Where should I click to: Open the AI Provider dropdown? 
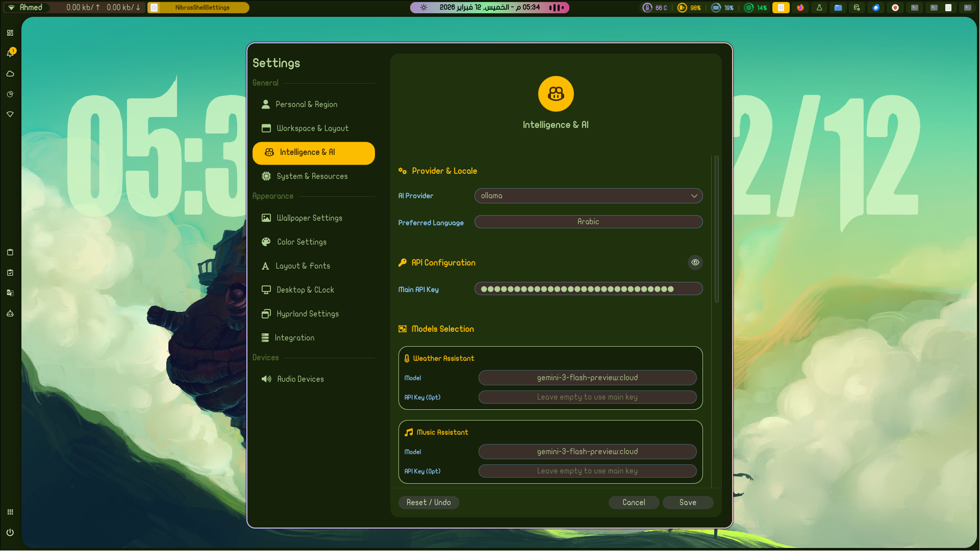[588, 196]
